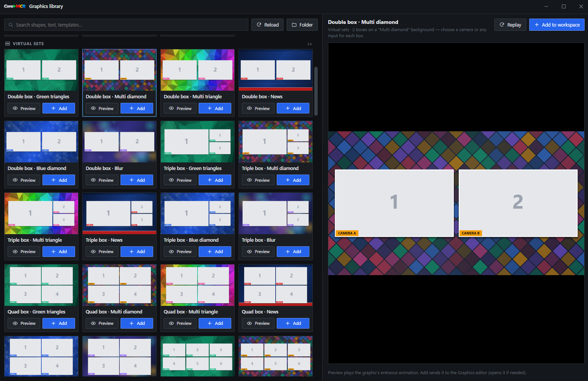
Task: Add Quad box · Multi diamond
Action: click(137, 323)
